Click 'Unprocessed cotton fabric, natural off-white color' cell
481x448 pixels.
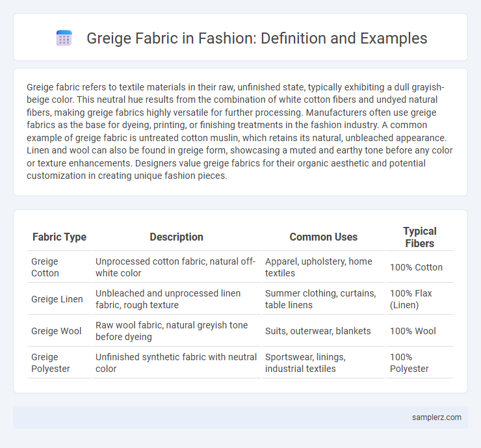(176, 267)
